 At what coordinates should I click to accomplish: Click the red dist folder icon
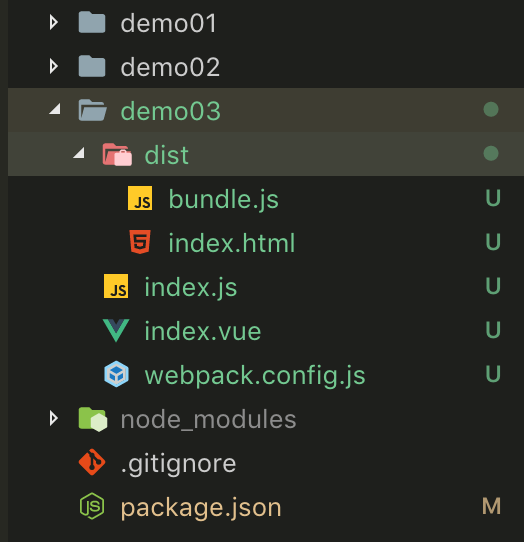click(118, 155)
